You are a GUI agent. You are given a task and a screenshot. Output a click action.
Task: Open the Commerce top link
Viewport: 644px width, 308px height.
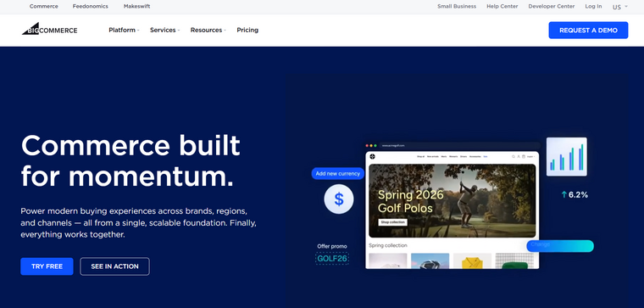[x=44, y=6]
